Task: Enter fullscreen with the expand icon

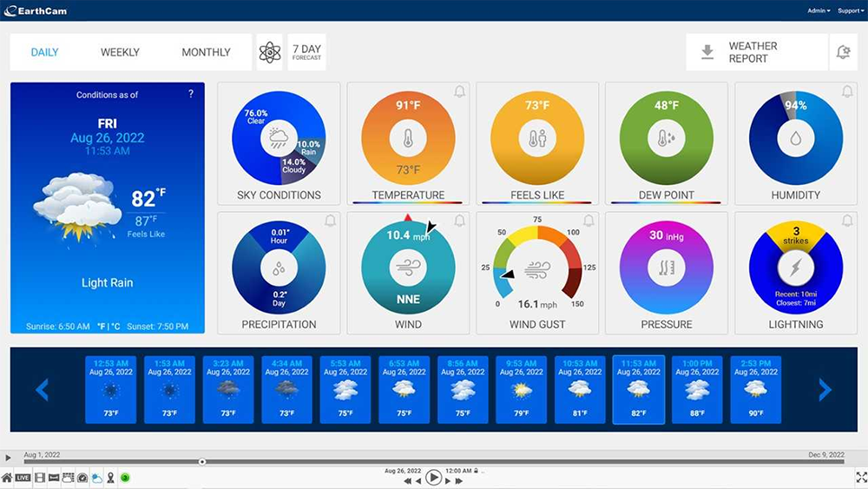Action: 861,477
